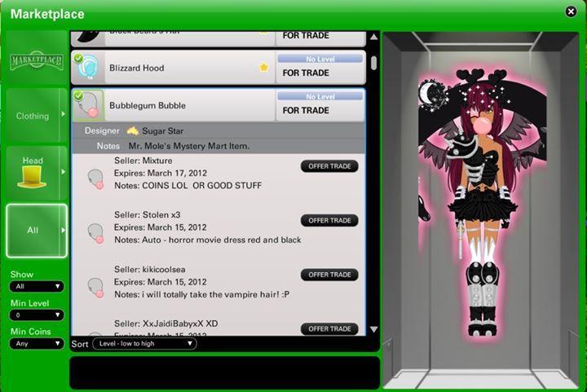This screenshot has width=587, height=392.
Task: Offer trade to seller Stolen x3
Action: pyautogui.click(x=329, y=220)
